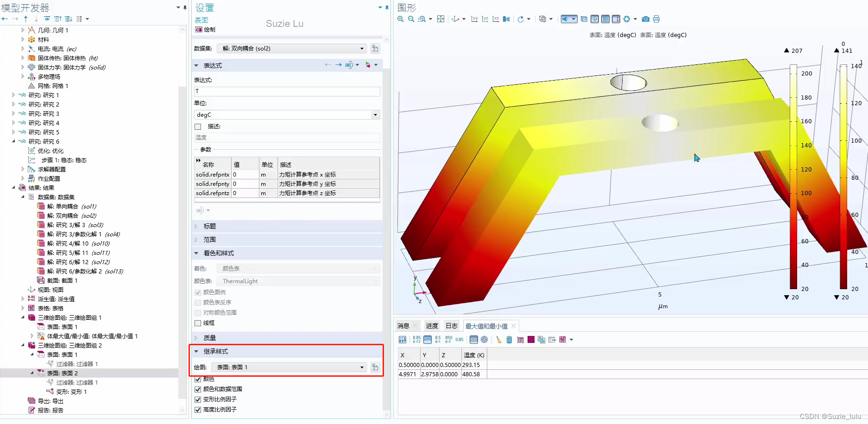Toggle the 颜色表反序 checkbox
868x424 pixels.
(x=198, y=302)
